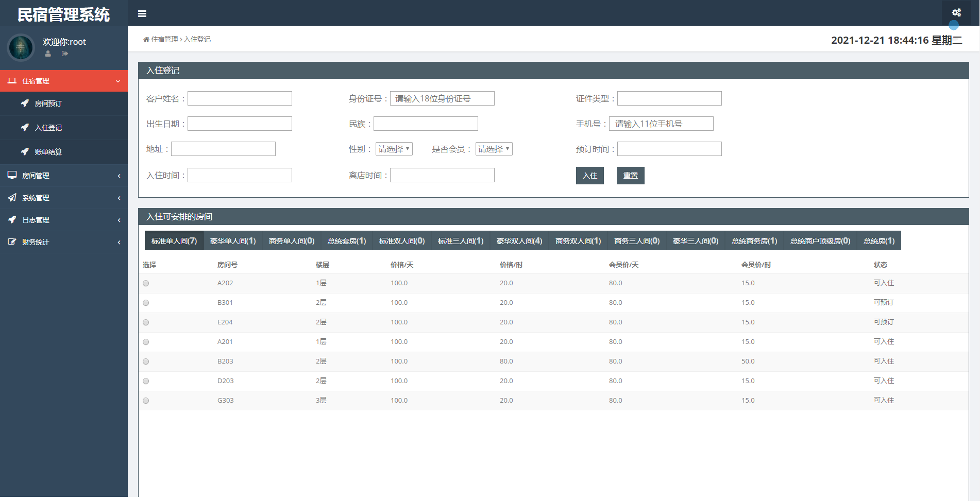Focus the 入住时间 input field
Screen dimensions: 980x501
240,175
